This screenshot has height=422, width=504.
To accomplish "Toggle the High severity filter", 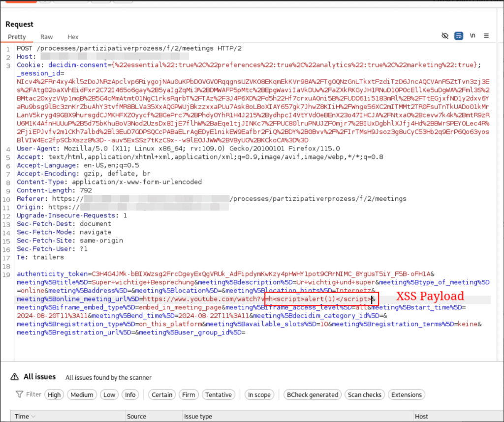I will click(x=54, y=394).
